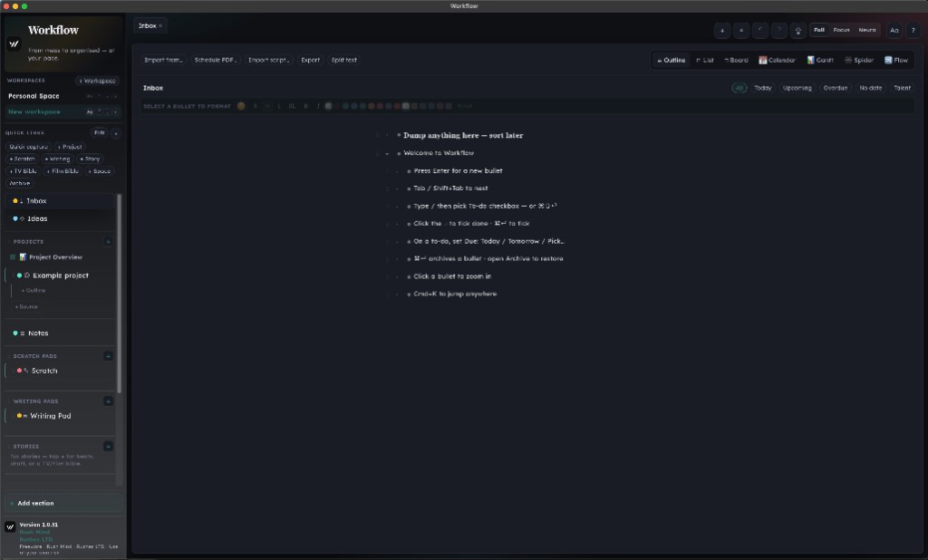Screen dimensions: 928x560
Task: Click the orange color swatch in format bar
Action: pyautogui.click(x=372, y=107)
